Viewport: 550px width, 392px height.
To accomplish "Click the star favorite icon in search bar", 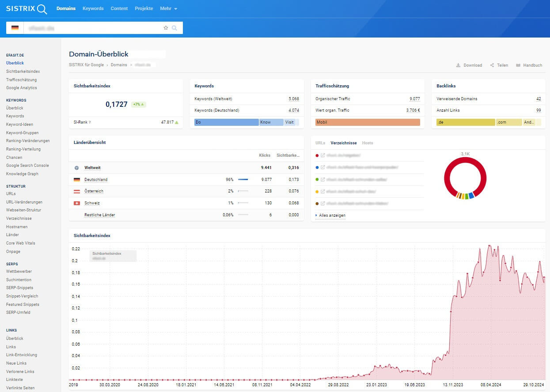I will pos(166,28).
